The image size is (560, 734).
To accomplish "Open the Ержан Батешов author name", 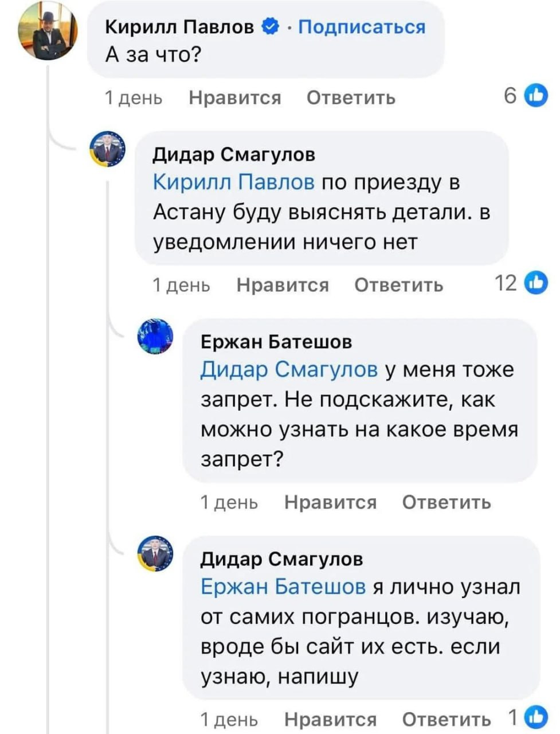I will (x=276, y=342).
